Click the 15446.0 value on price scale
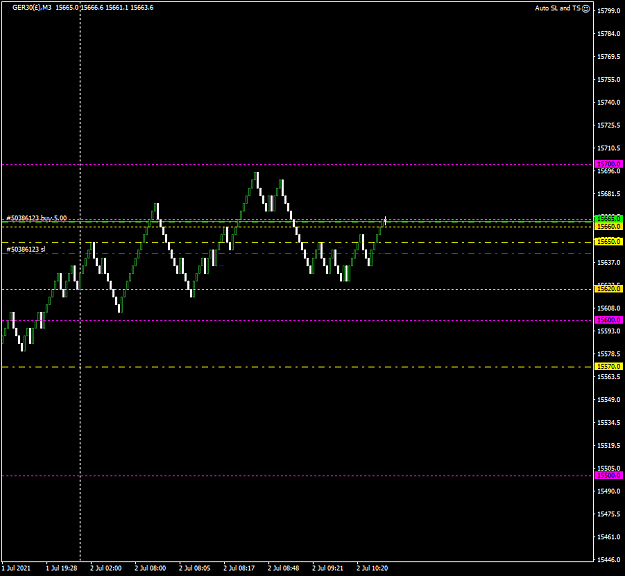The height and width of the screenshot is (576, 625). pyautogui.click(x=608, y=560)
